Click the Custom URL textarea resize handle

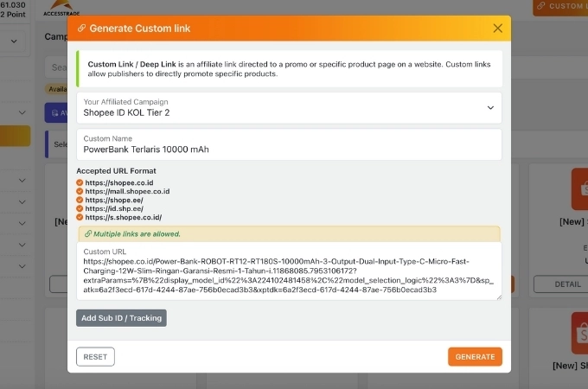(498, 297)
